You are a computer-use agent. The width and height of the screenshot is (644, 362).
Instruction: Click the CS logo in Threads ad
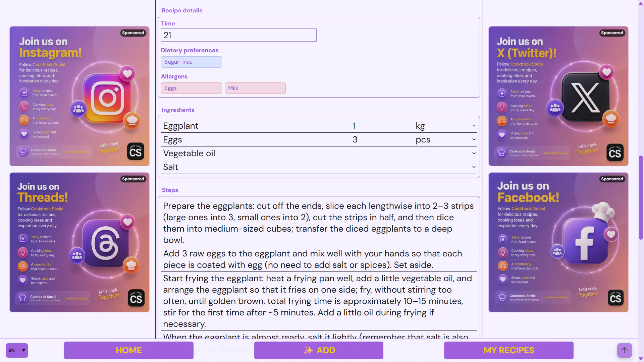click(x=136, y=298)
